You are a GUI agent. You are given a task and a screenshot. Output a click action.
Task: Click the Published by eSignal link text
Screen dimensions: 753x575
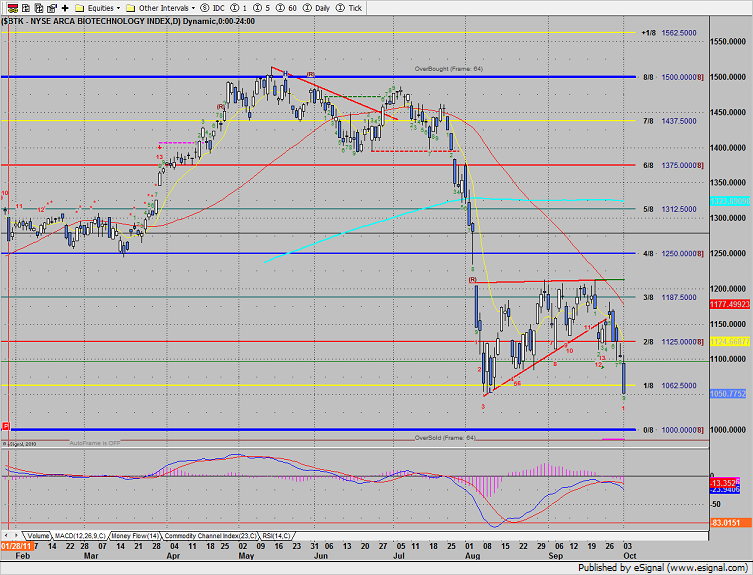pyautogui.click(x=663, y=567)
